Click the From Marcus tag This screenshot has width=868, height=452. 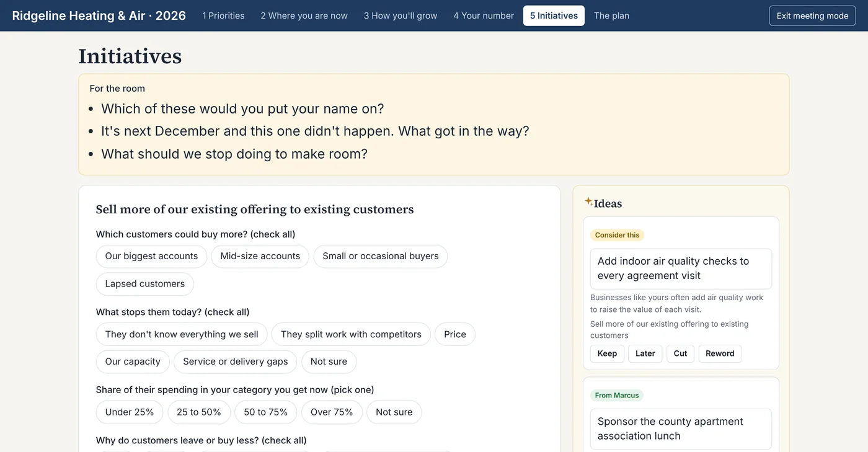click(616, 396)
